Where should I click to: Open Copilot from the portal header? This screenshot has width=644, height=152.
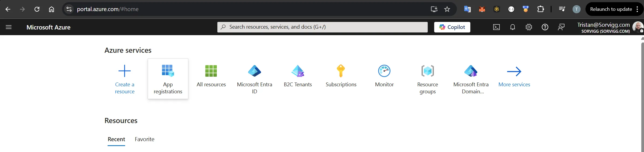pyautogui.click(x=452, y=27)
